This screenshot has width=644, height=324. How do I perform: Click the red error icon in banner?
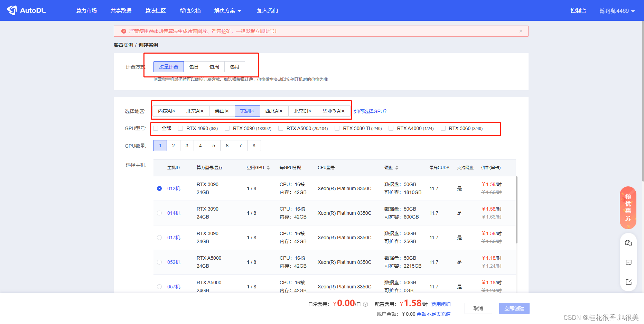click(x=124, y=31)
